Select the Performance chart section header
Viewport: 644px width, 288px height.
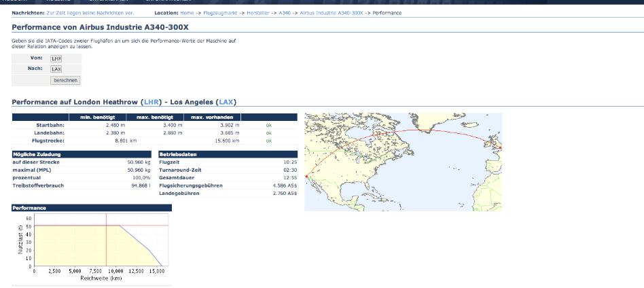tap(92, 208)
